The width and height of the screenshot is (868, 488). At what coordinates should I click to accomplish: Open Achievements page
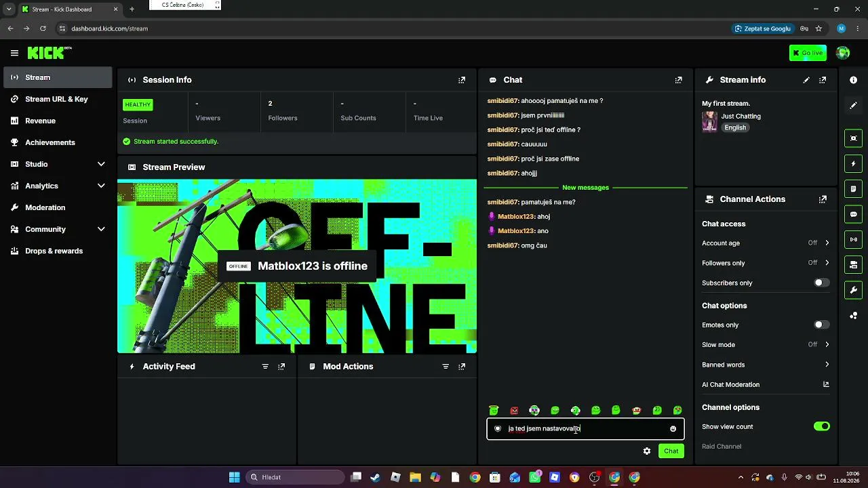click(58, 142)
